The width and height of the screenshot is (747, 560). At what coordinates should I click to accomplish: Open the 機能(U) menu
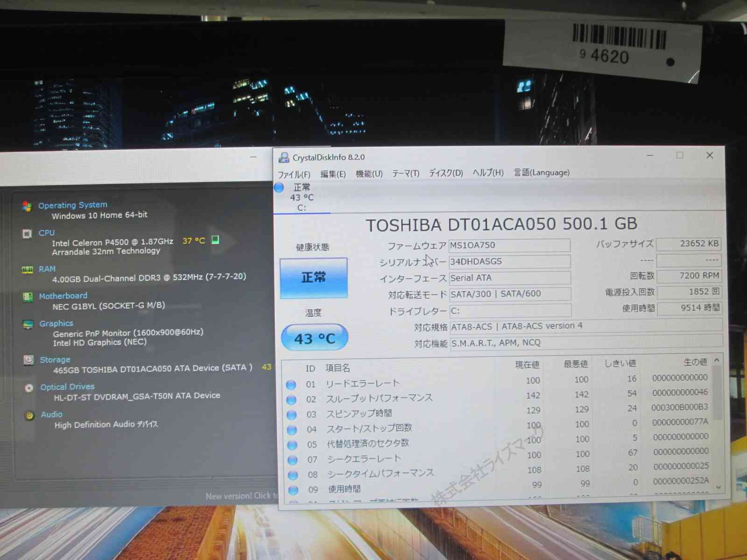point(369,174)
